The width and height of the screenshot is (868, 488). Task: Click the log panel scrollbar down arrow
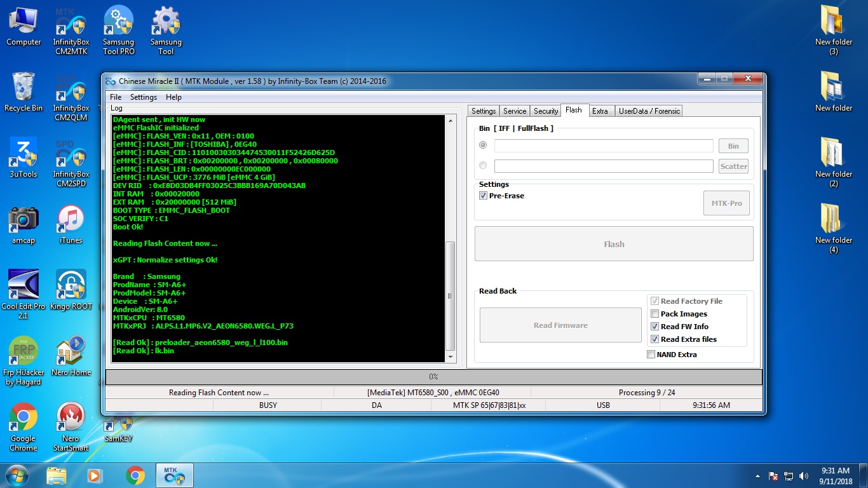click(451, 358)
